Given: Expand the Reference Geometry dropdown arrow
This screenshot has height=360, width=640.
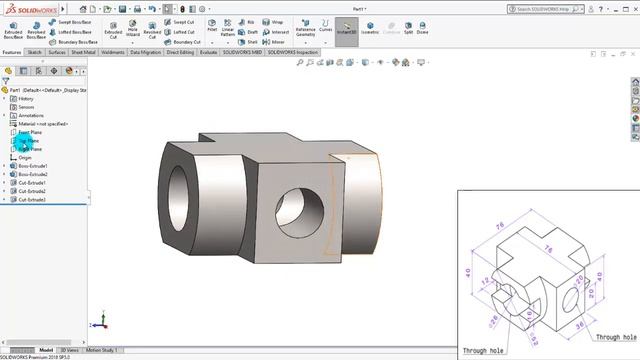Looking at the screenshot, I should (305, 42).
